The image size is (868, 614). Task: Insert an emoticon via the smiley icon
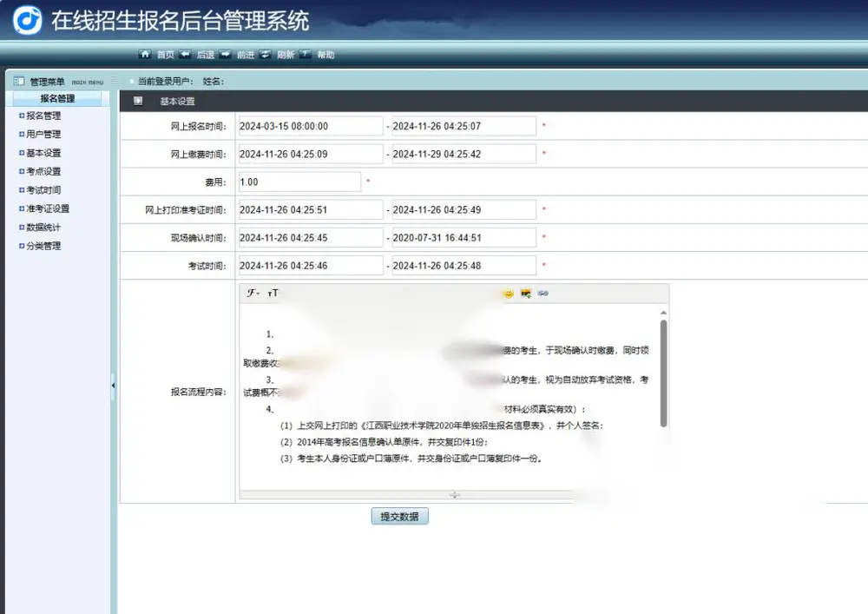[508, 294]
